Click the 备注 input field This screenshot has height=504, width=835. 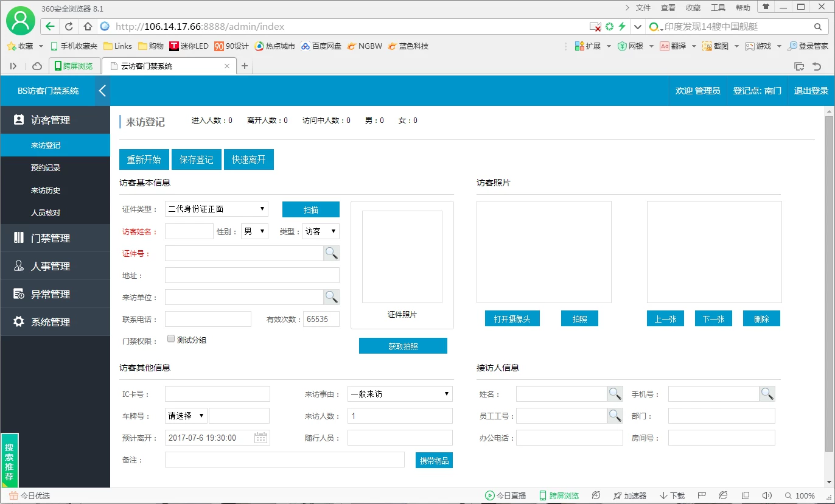(285, 460)
